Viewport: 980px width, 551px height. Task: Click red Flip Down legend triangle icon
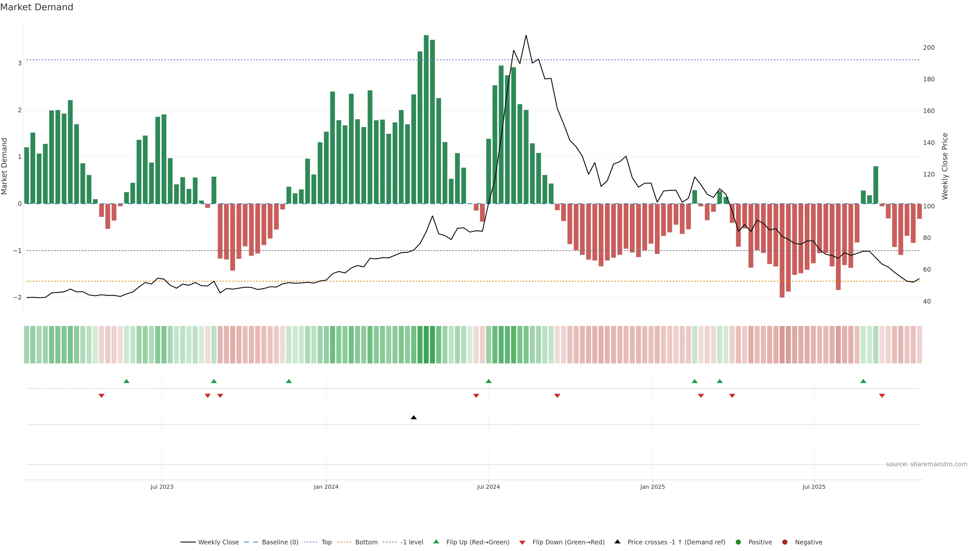(x=522, y=543)
